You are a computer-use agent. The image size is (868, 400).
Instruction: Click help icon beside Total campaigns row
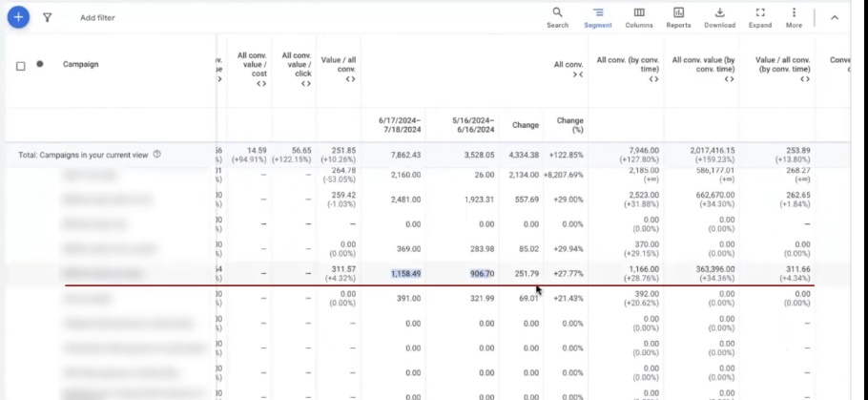157,154
